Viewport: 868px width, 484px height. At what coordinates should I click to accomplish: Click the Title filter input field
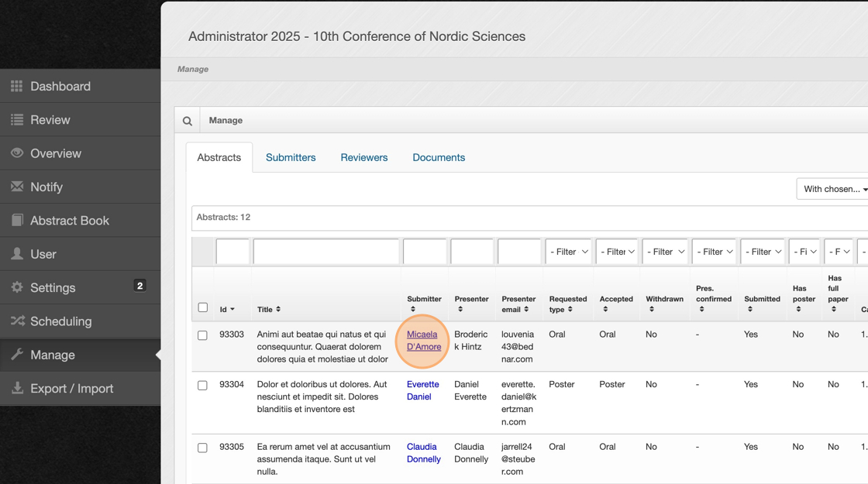[326, 252]
